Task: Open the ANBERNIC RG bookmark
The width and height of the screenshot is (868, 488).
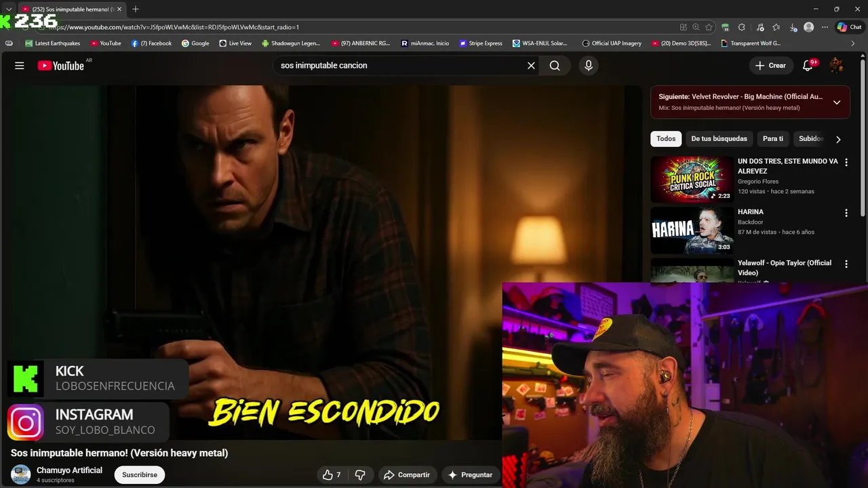Action: [x=361, y=43]
